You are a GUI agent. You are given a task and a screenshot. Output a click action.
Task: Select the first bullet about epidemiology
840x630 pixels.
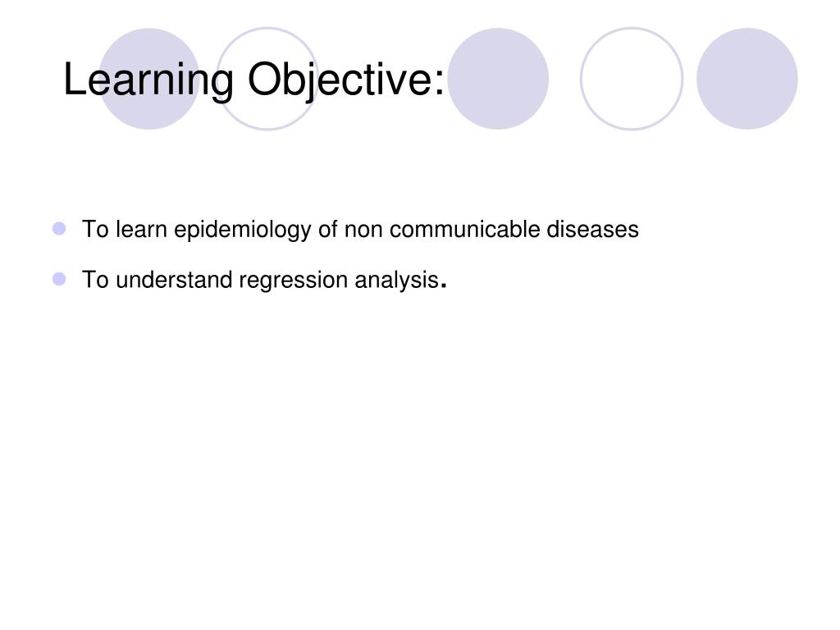point(360,230)
